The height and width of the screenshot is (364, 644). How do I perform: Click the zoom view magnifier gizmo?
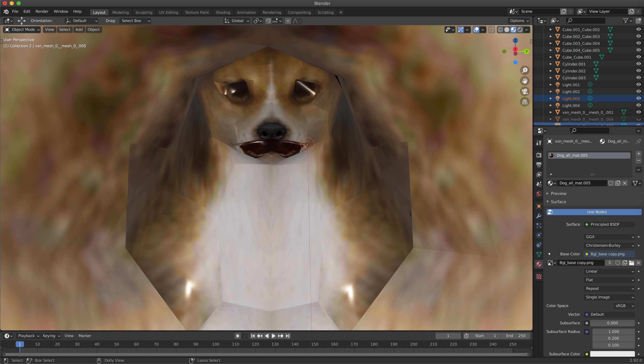pyautogui.click(x=525, y=70)
